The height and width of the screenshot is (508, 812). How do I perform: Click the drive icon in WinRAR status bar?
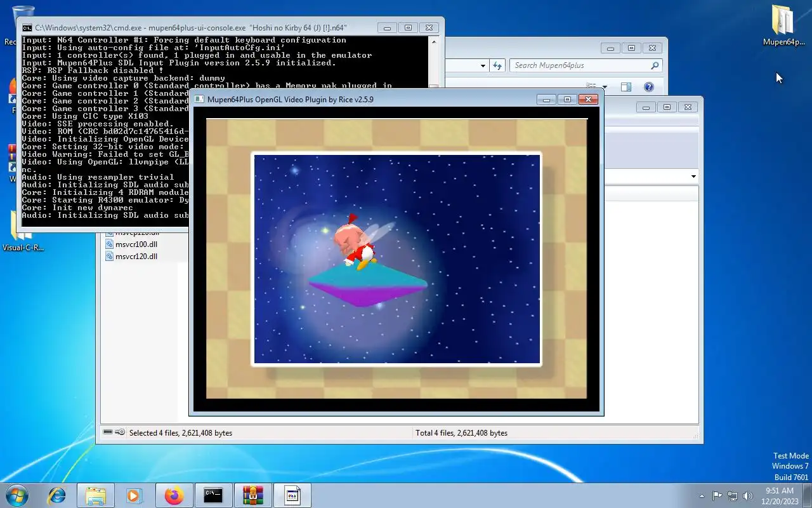pos(108,432)
